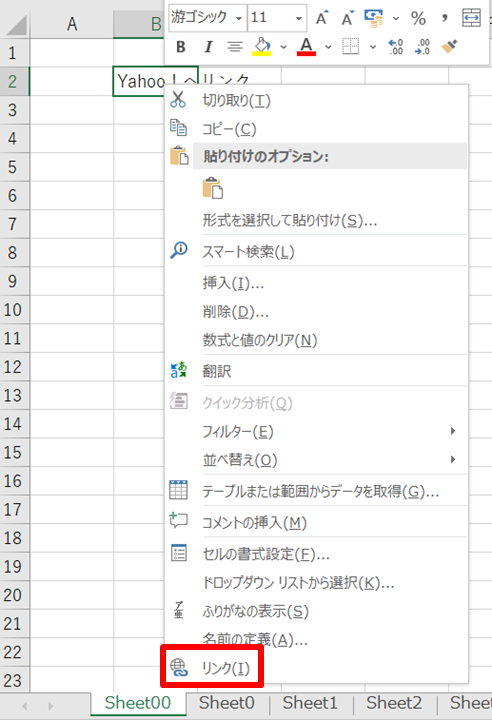Click the format painter brush icon
The width and height of the screenshot is (492, 720).
point(449,46)
